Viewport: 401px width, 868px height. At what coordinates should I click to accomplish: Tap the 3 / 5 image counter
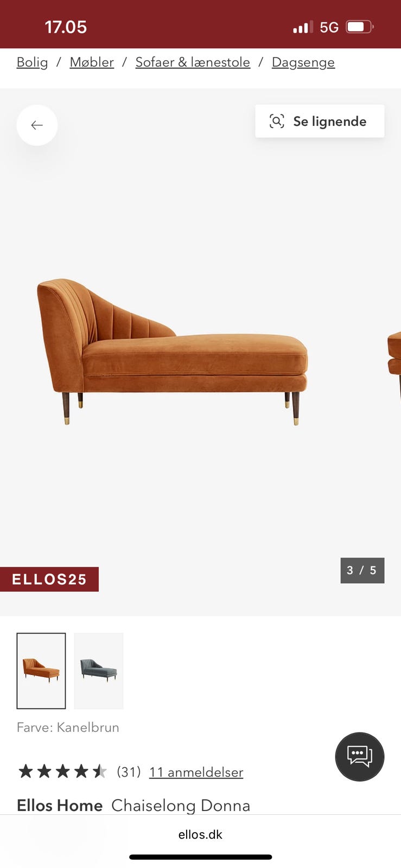(x=362, y=570)
